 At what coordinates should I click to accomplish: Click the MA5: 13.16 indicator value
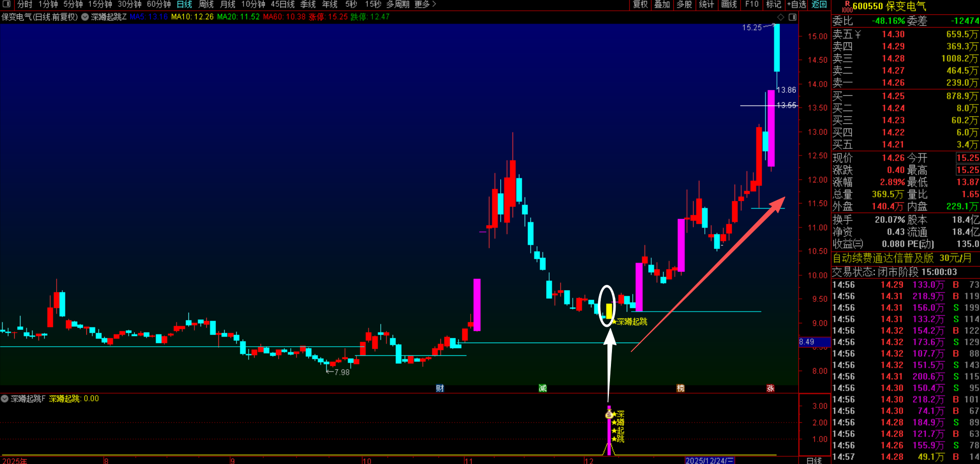point(149,17)
